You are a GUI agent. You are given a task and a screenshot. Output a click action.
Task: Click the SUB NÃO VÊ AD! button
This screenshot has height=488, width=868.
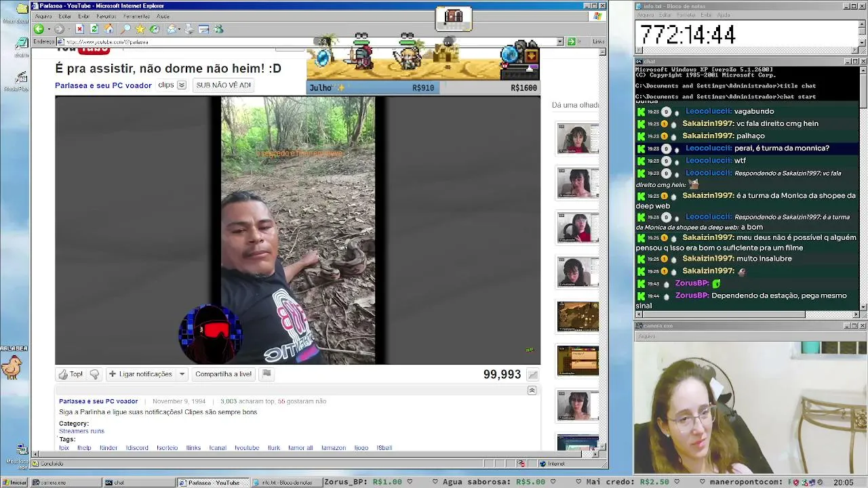pos(223,85)
